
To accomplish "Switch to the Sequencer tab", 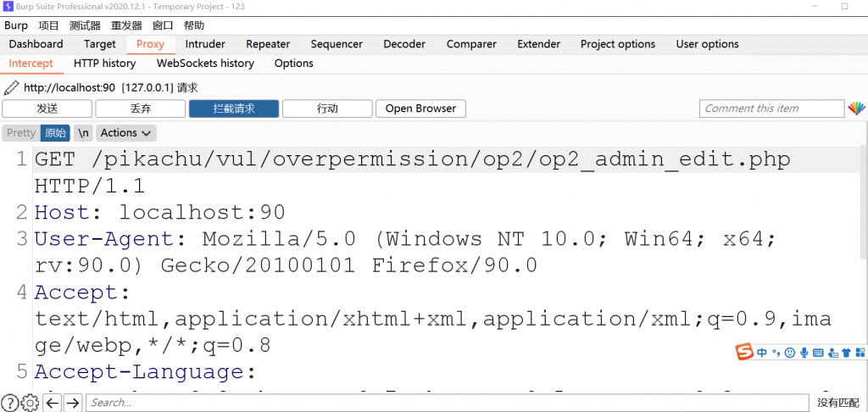I will (337, 44).
